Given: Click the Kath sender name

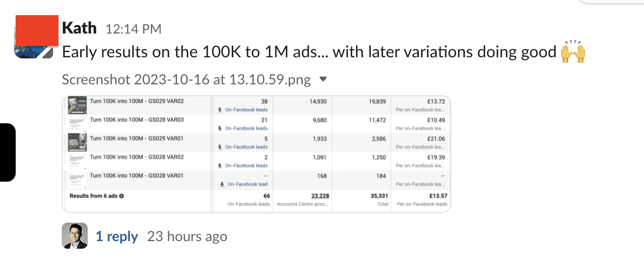Looking at the screenshot, I should click(x=79, y=28).
